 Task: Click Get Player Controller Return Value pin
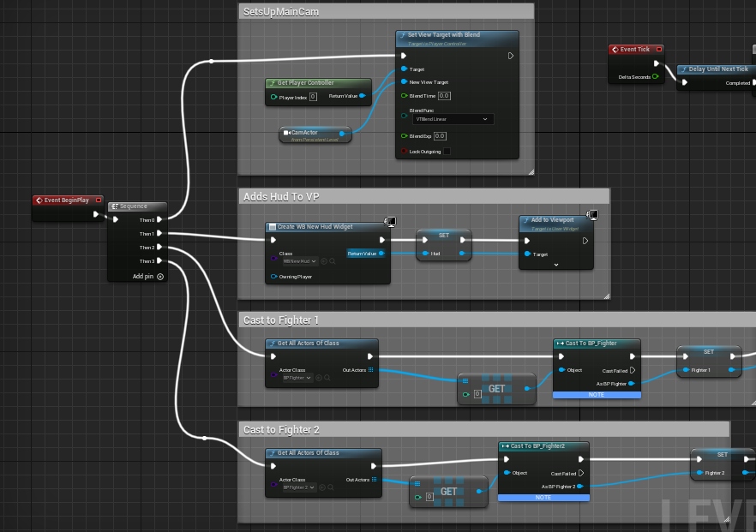pos(362,96)
